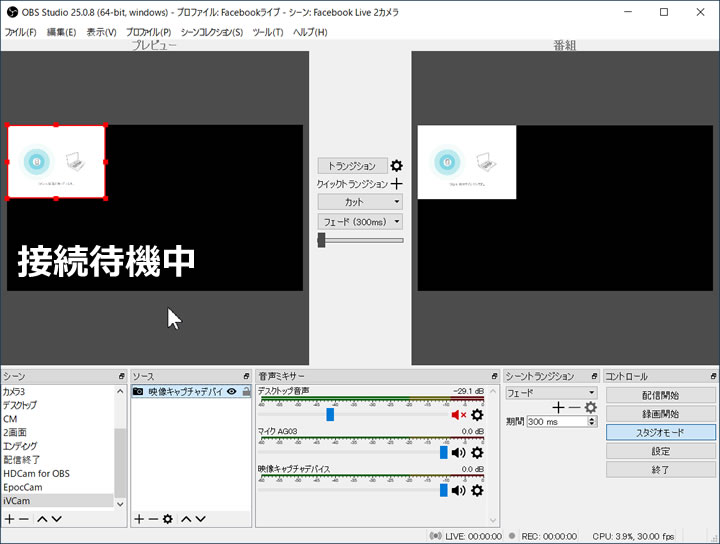Open フェード scene transition combo box

(x=551, y=393)
